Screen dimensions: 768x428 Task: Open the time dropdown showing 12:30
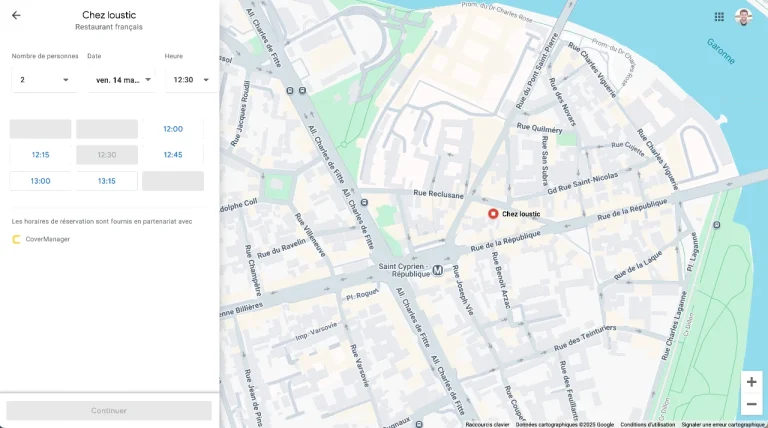[191, 80]
